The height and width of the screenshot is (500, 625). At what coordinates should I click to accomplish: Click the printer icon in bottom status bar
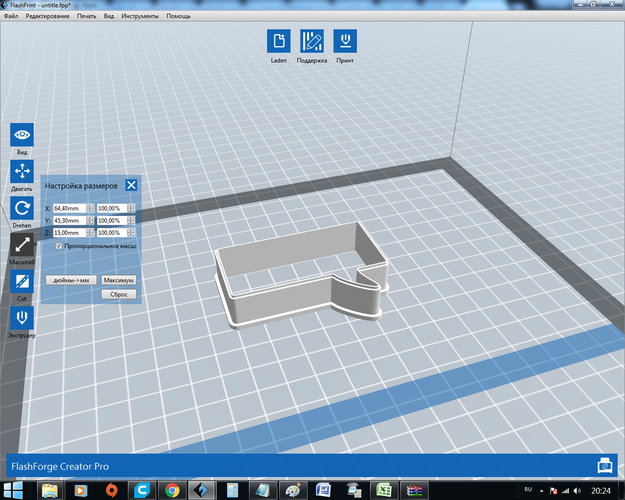(605, 466)
